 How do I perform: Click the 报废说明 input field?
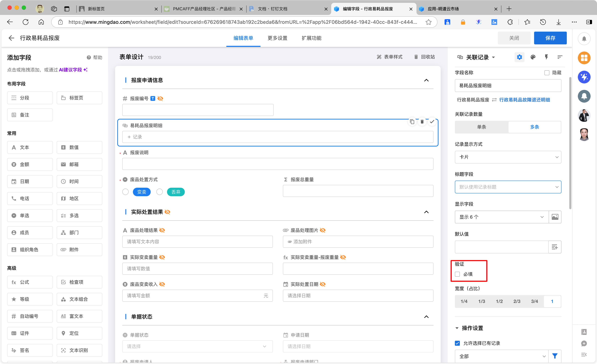click(277, 164)
